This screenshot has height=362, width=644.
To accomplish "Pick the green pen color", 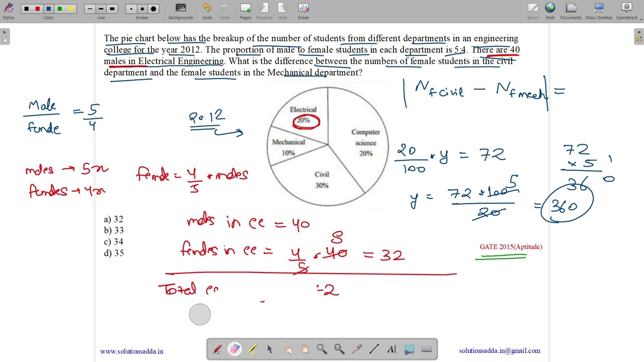I will (x=59, y=9).
